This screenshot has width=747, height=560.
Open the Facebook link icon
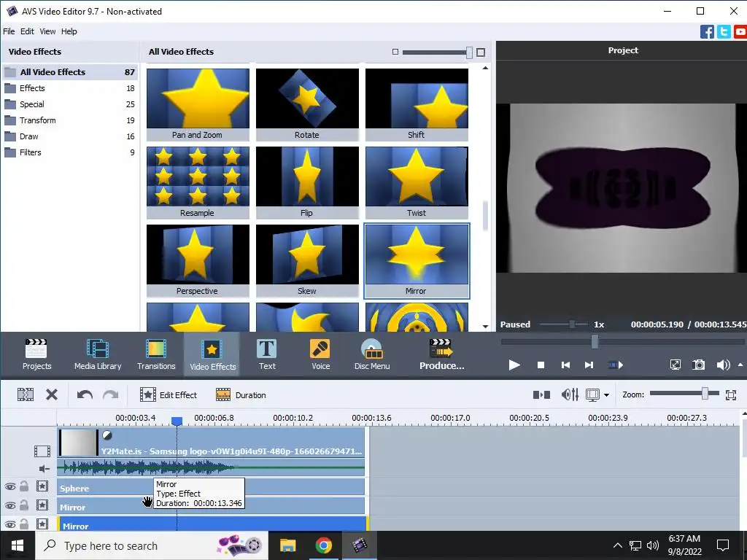click(x=707, y=32)
